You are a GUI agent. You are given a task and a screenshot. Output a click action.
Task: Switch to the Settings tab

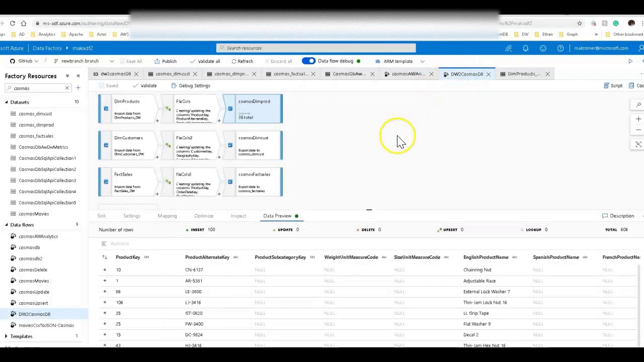132,216
